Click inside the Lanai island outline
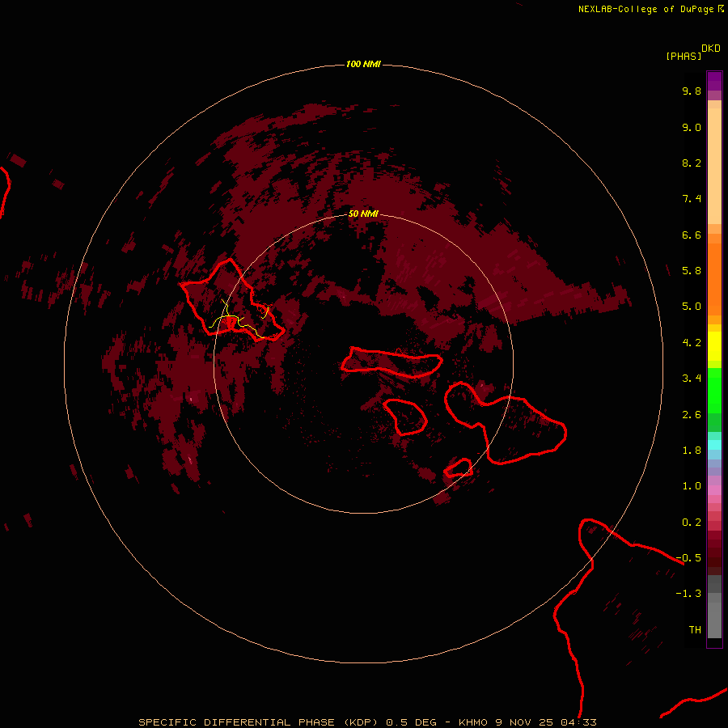728x728 pixels. click(x=408, y=417)
